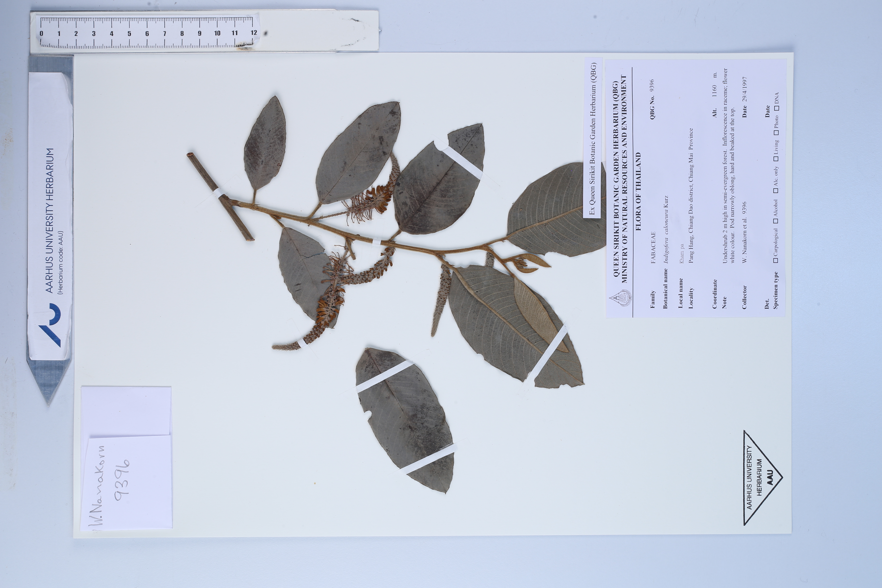This screenshot has width=882, height=588.
Task: Click the '0' mark on the ruler
Action: (x=41, y=33)
